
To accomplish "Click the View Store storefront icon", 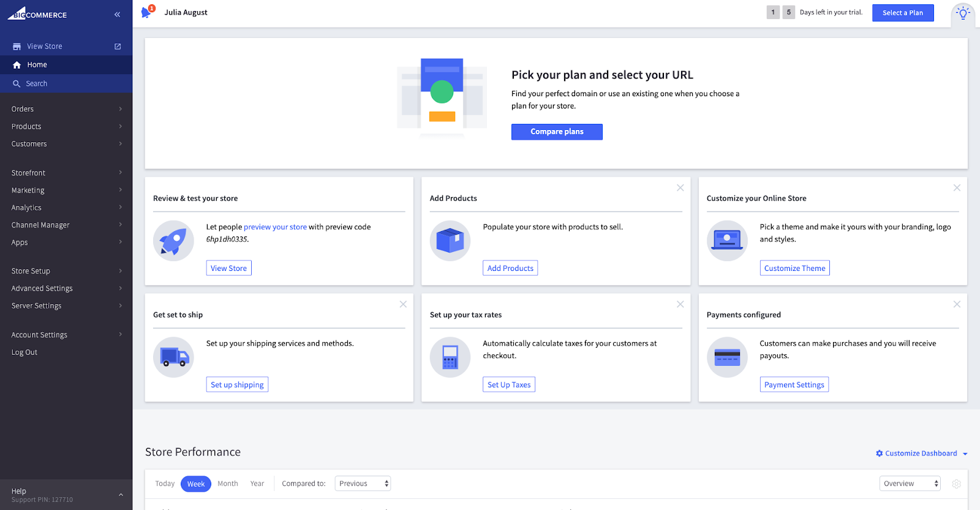I will tap(17, 47).
